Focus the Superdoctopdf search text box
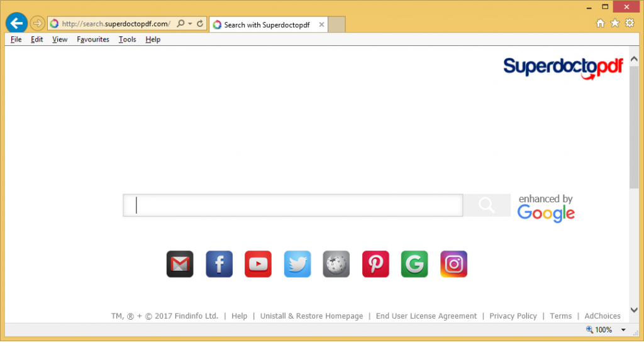 coord(293,205)
